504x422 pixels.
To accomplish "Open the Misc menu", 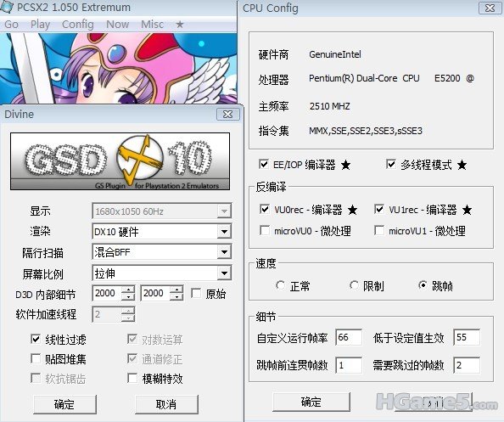I will [152, 25].
